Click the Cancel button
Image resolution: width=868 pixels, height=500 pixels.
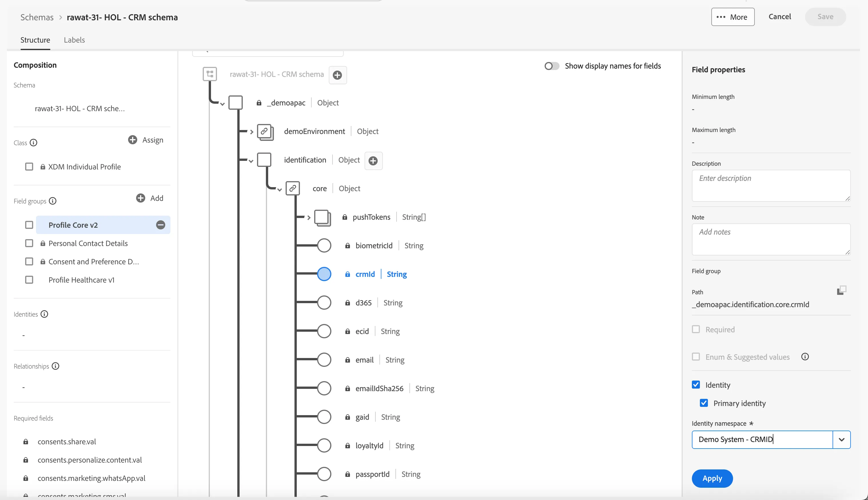pos(780,17)
